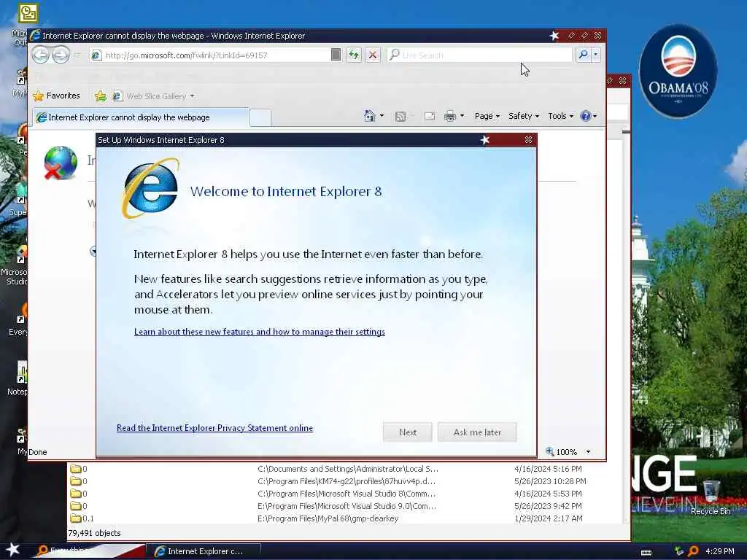This screenshot has height=560, width=747.
Task: Click the Print icon in the command bar
Action: click(449, 116)
